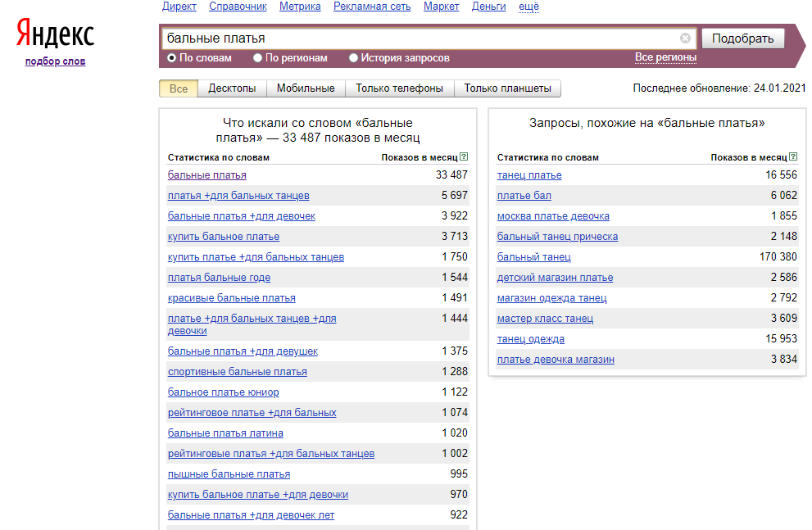Viewport: 812px width, 530px height.
Task: Open the 'Маркет' top menu link
Action: tap(441, 7)
